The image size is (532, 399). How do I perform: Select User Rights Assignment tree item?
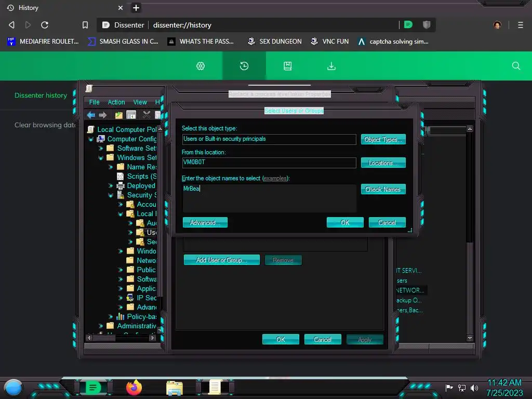(x=146, y=232)
